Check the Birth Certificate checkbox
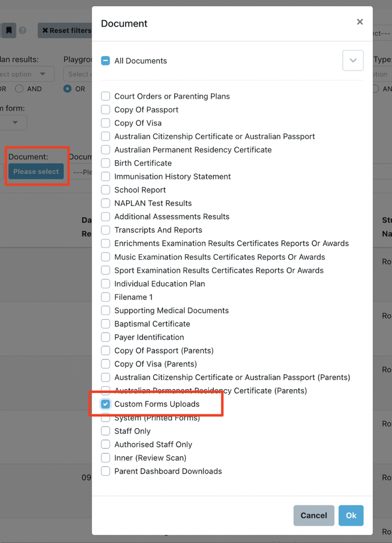This screenshot has height=543, width=392. (105, 163)
